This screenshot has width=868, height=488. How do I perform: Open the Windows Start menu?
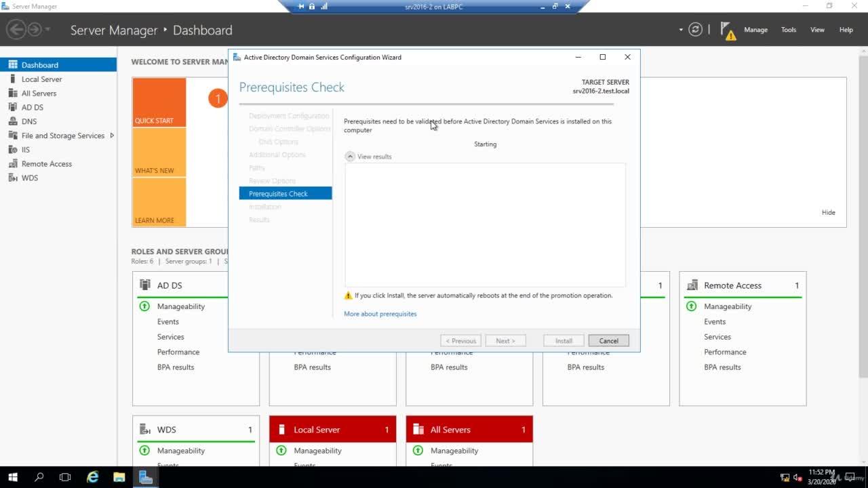(x=13, y=477)
